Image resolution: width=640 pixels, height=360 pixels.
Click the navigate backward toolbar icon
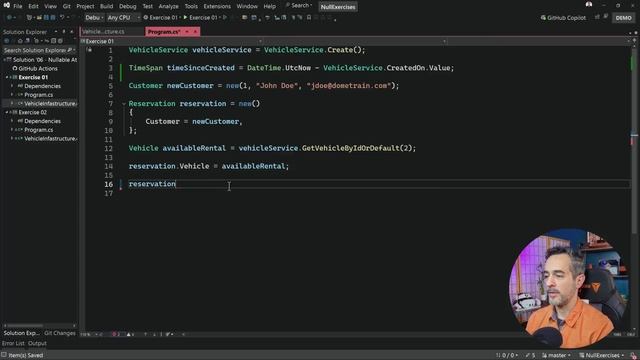[x=9, y=18]
